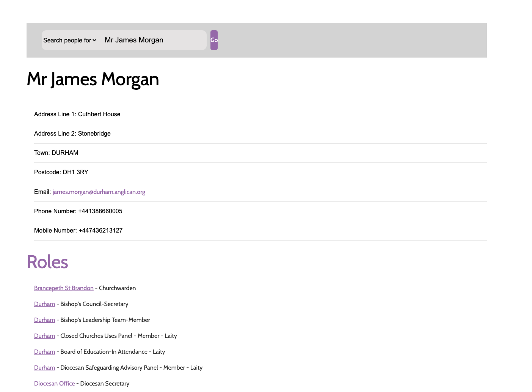Open the Diocesan Office link
The width and height of the screenshot is (532, 392).
[55, 384]
